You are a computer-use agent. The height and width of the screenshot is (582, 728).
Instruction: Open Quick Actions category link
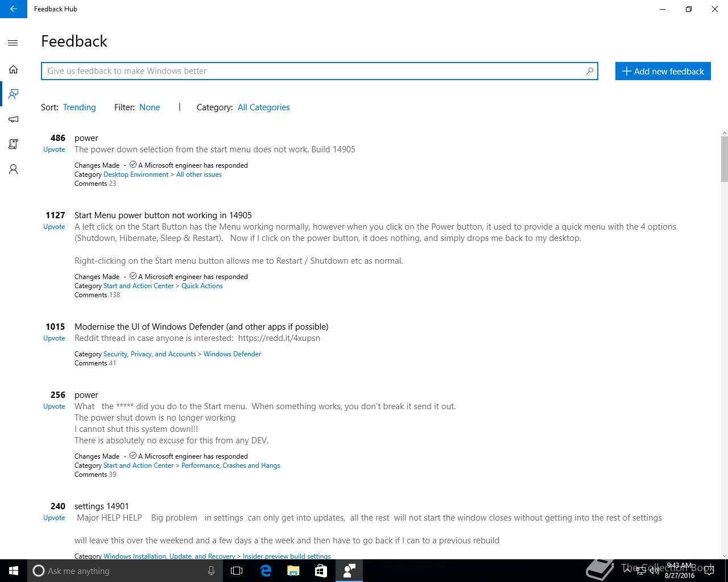coord(202,286)
